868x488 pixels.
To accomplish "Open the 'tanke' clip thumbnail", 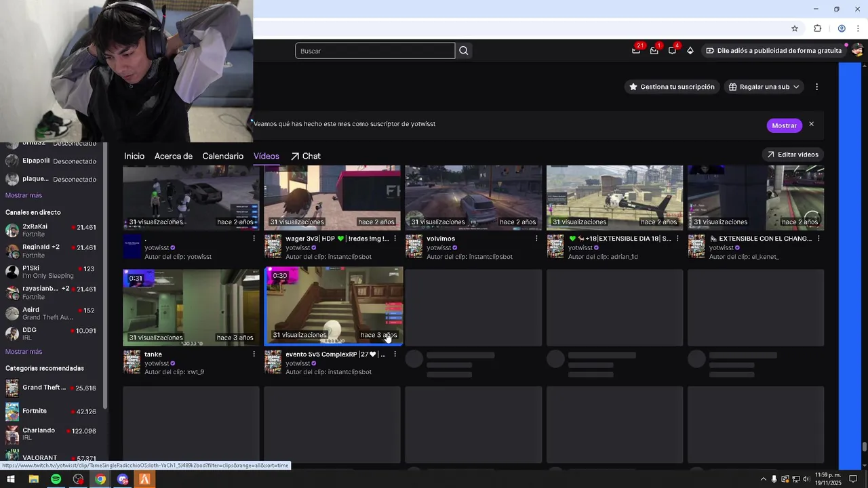I will [191, 307].
